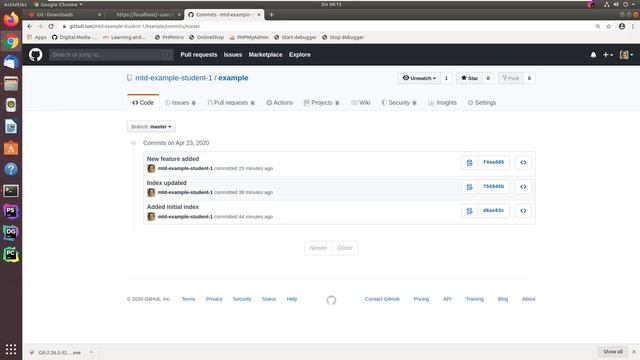The height and width of the screenshot is (360, 640).
Task: Open the Branch: master selector
Action: tap(151, 127)
